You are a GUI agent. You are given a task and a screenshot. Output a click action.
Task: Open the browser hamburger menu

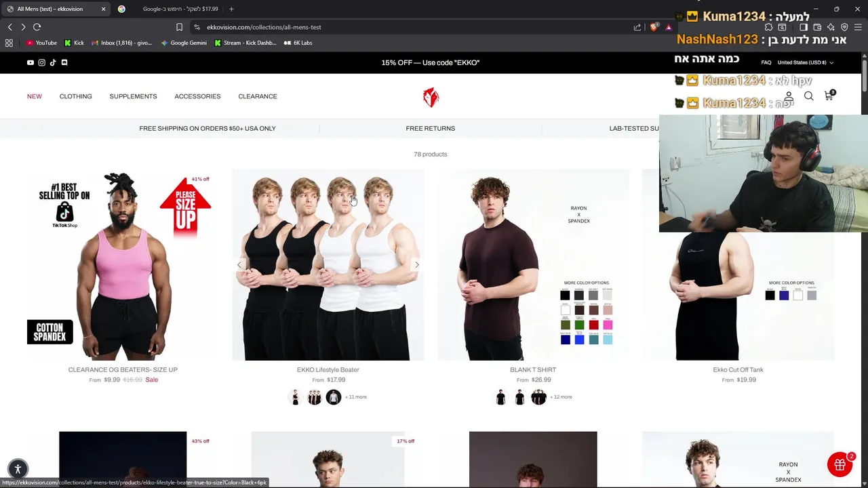coord(859,27)
